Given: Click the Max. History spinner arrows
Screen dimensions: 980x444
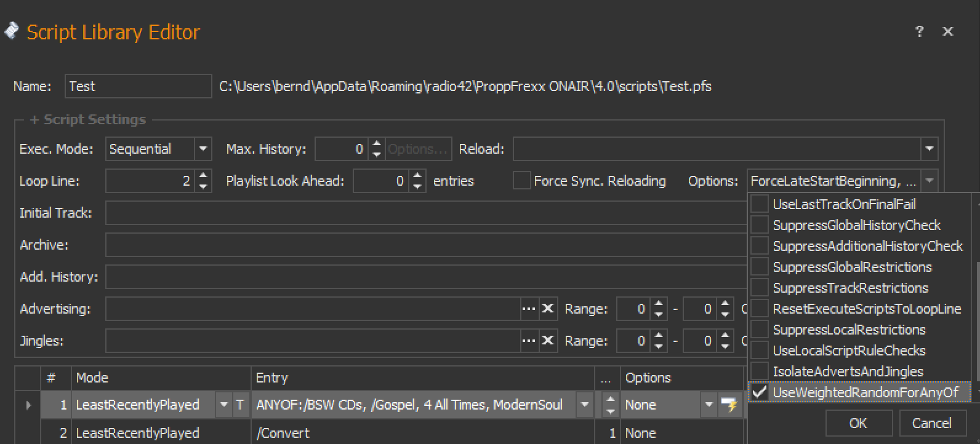Looking at the screenshot, I should pyautogui.click(x=377, y=149).
